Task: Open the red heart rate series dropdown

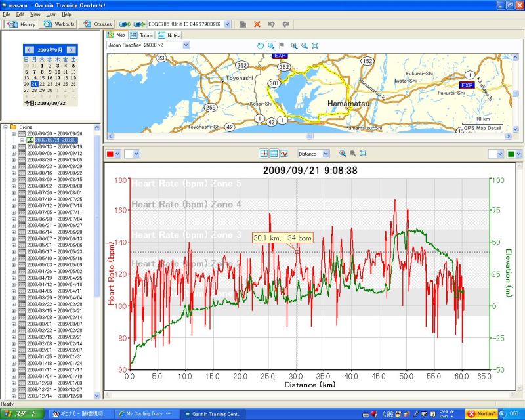Action: [x=117, y=154]
